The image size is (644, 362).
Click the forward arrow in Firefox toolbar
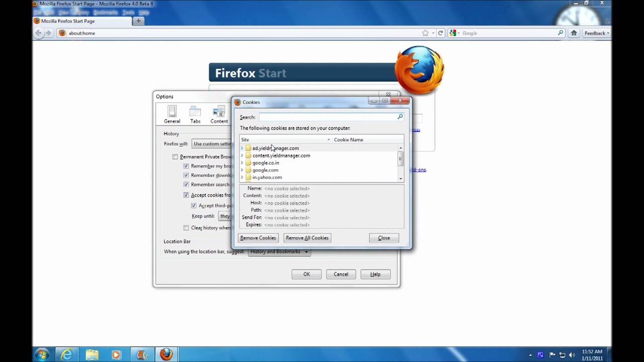48,33
